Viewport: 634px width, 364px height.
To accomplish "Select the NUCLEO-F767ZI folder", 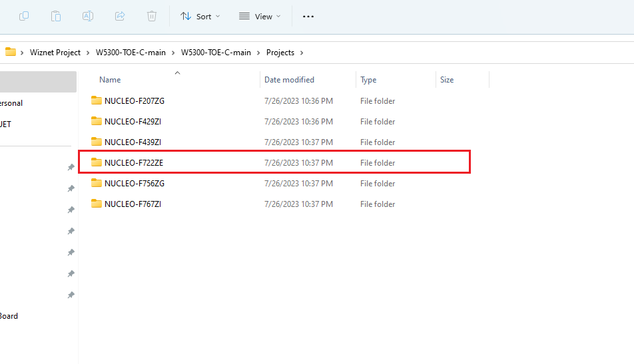I will pyautogui.click(x=133, y=204).
